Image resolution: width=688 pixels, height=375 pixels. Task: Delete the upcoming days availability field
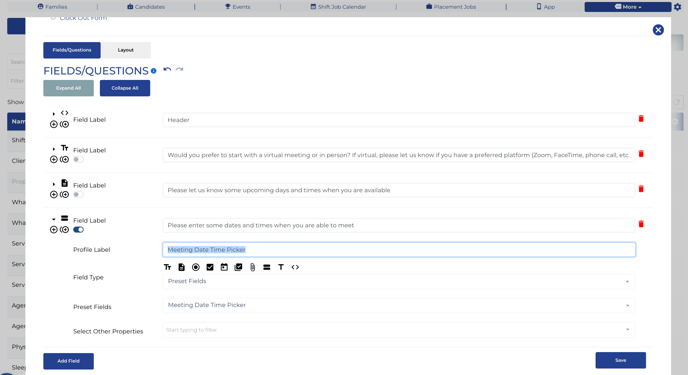coord(641,189)
